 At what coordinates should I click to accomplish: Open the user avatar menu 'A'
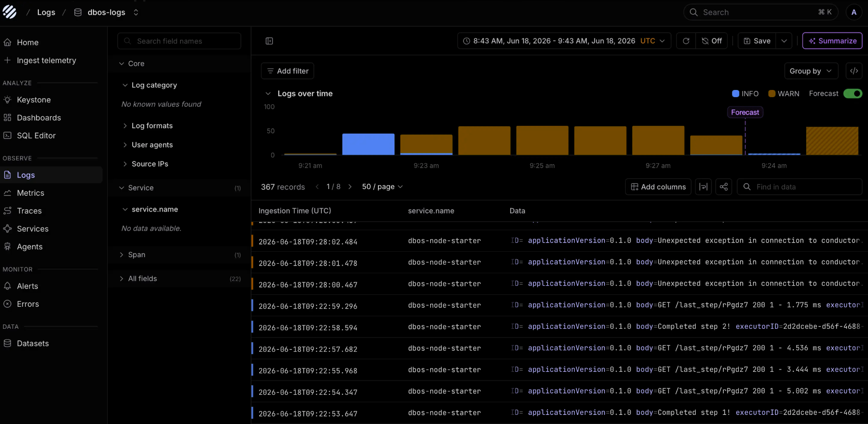[854, 12]
